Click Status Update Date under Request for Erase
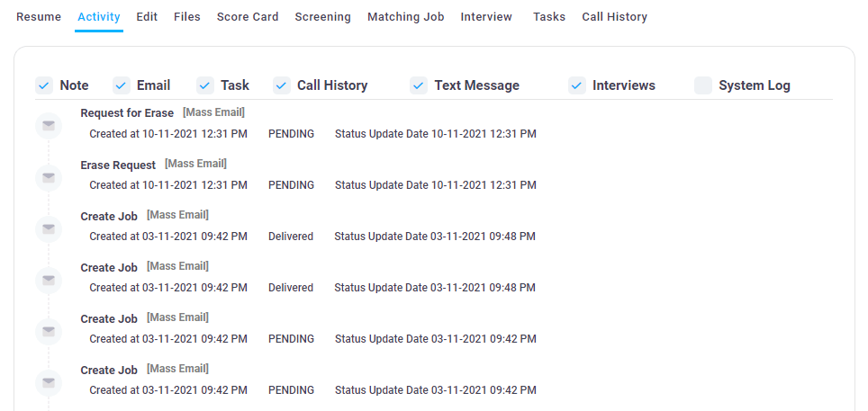This screenshot has height=411, width=868. [436, 134]
